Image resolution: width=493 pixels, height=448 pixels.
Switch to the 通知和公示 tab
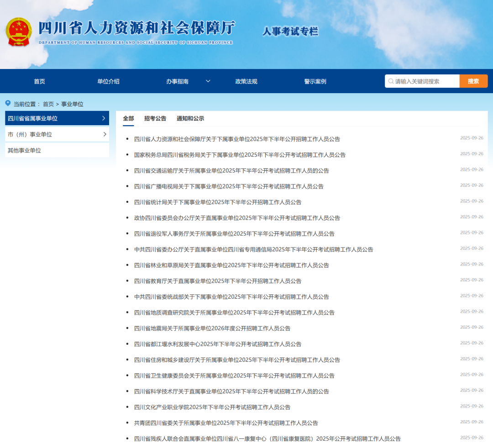(190, 118)
